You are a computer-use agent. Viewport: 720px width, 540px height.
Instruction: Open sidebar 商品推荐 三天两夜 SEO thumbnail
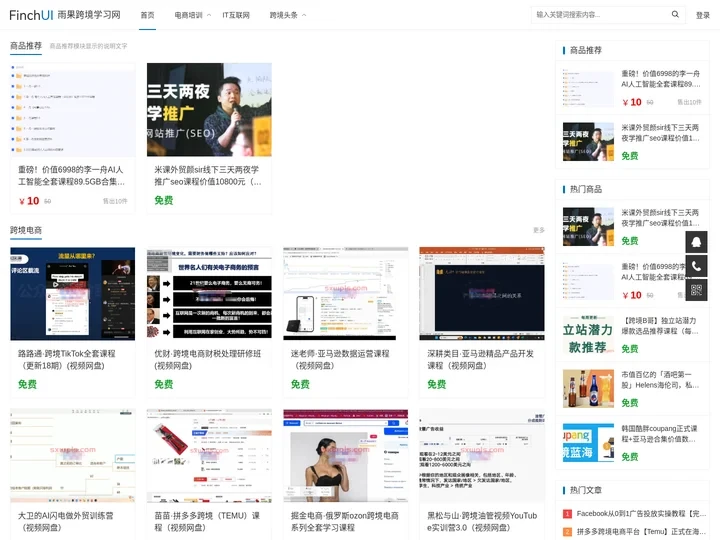click(x=588, y=141)
